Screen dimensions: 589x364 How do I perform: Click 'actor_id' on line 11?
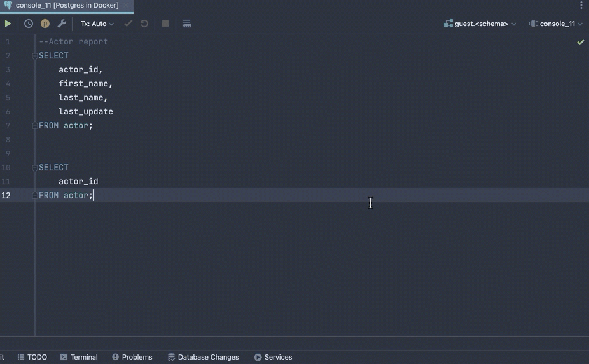[78, 181]
